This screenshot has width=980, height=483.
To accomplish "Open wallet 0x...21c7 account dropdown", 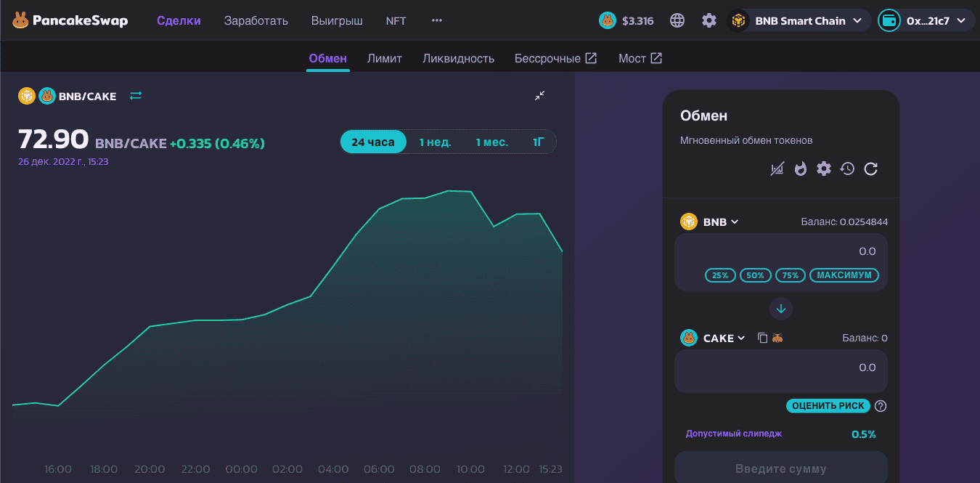I will (926, 20).
